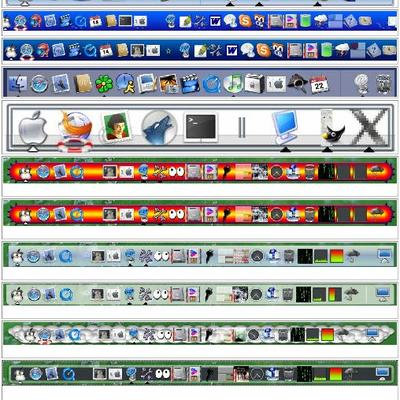Click green battery icon in lighter blue dock
The height and width of the screenshot is (400, 400).
click(x=305, y=21)
